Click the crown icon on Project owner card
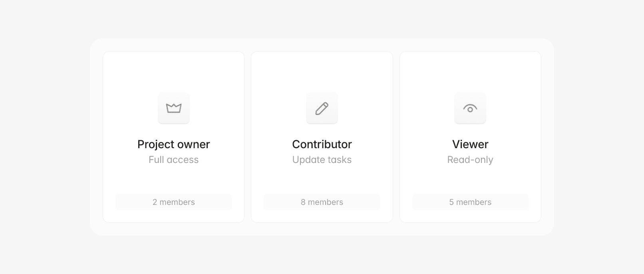 [174, 108]
